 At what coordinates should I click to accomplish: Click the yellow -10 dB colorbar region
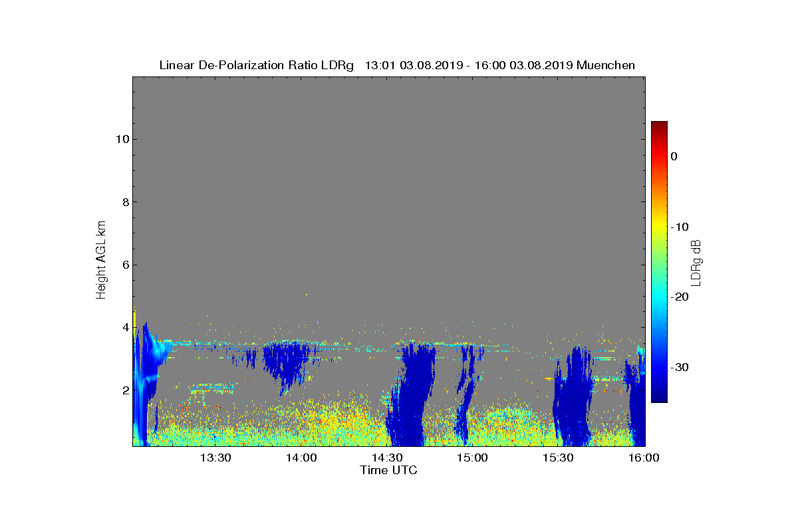pos(659,227)
